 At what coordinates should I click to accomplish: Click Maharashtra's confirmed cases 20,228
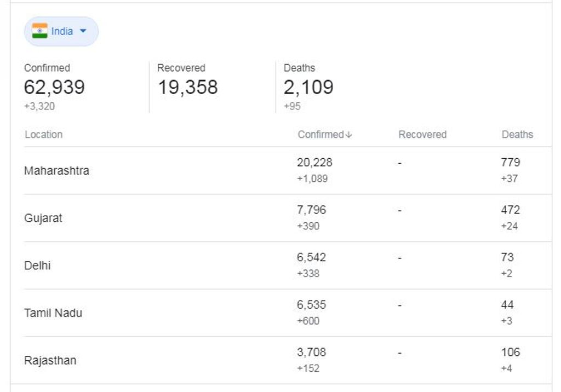[x=314, y=163]
